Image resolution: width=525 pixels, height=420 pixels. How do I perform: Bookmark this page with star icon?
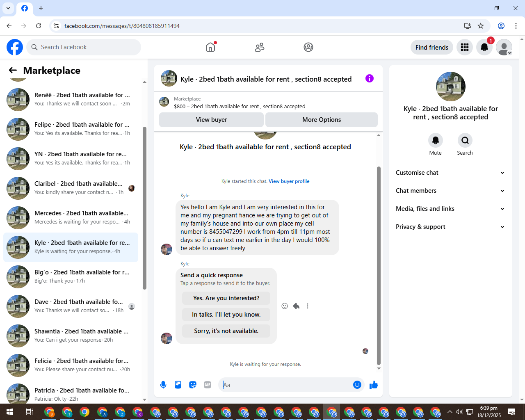tap(481, 26)
